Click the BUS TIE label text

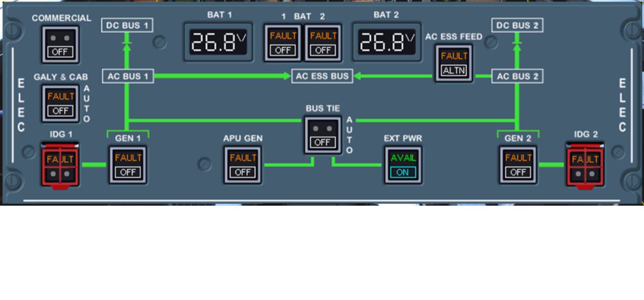click(x=323, y=108)
